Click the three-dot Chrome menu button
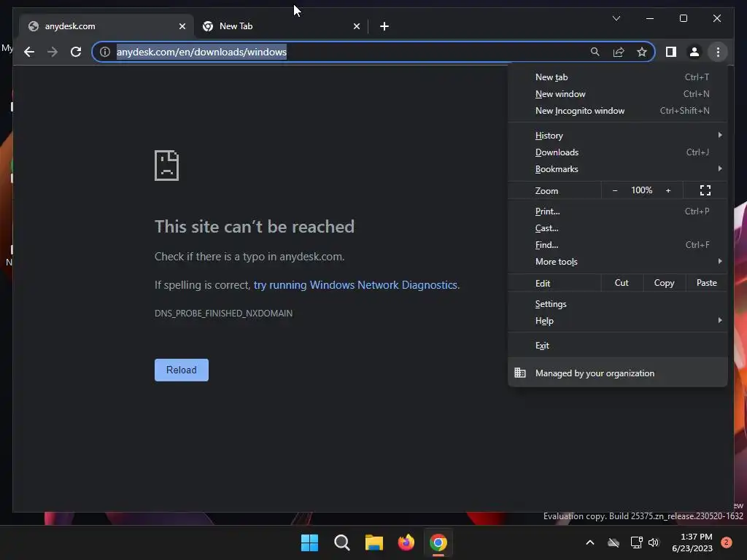Image resolution: width=747 pixels, height=560 pixels. click(718, 52)
